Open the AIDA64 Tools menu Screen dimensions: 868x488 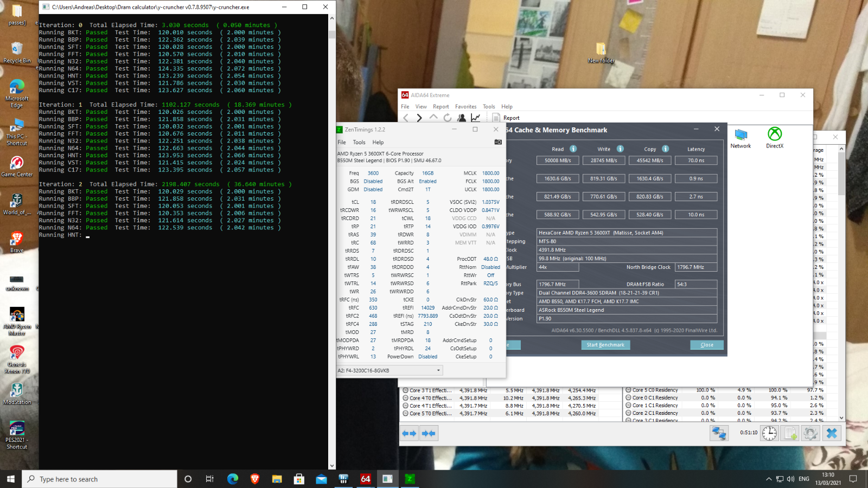coord(489,106)
